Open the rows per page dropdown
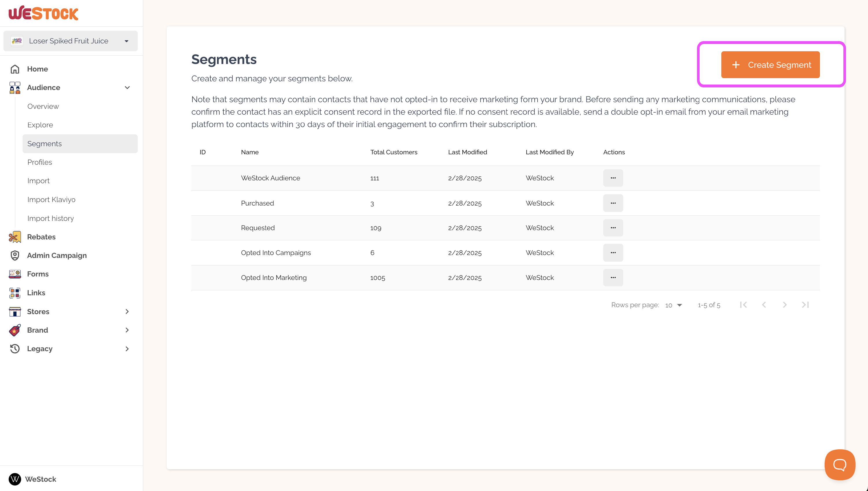The width and height of the screenshot is (868, 491). 674,305
